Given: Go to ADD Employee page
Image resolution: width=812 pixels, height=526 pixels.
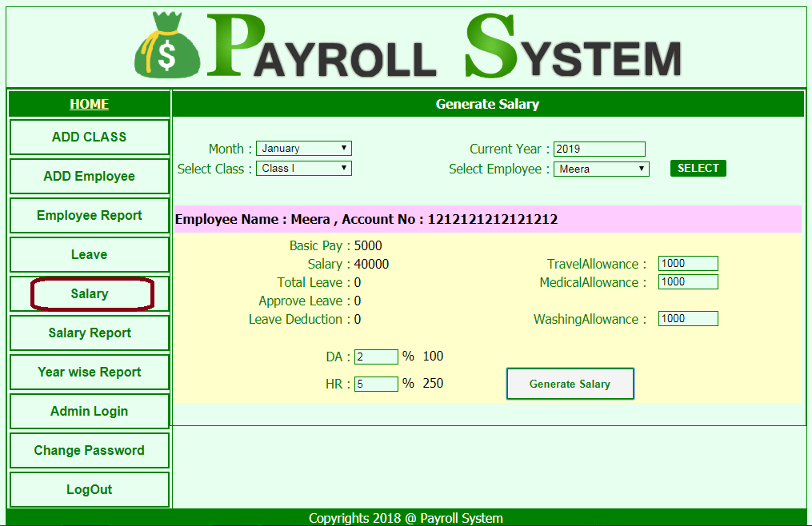Looking at the screenshot, I should [89, 177].
